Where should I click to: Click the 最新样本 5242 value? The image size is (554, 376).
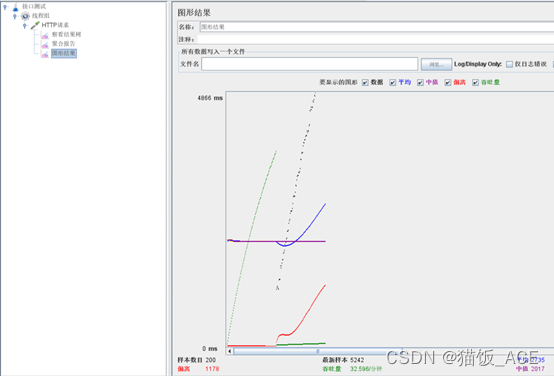tap(357, 360)
